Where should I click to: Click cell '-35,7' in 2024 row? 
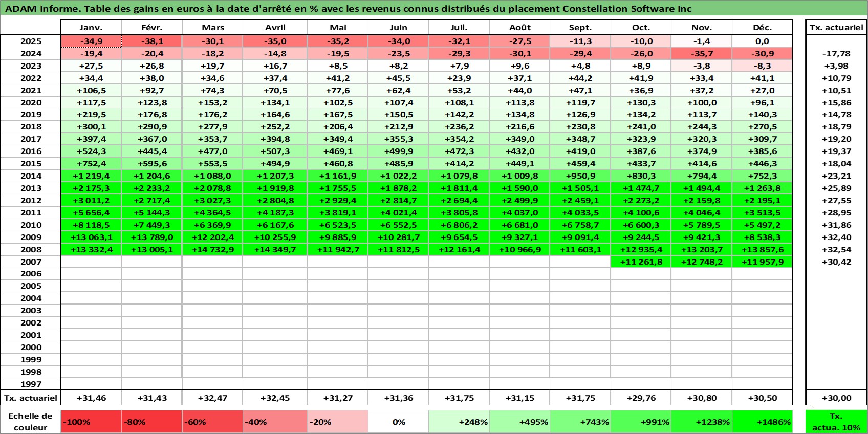coord(702,54)
